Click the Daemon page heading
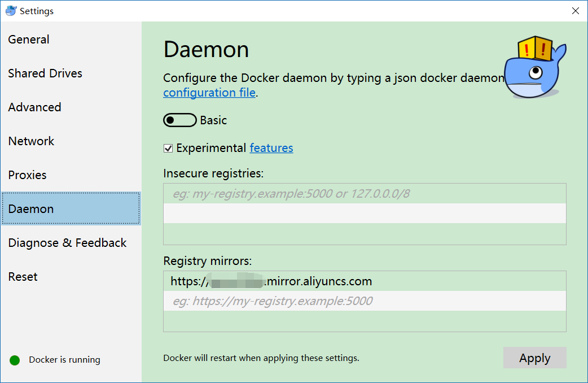 point(206,50)
